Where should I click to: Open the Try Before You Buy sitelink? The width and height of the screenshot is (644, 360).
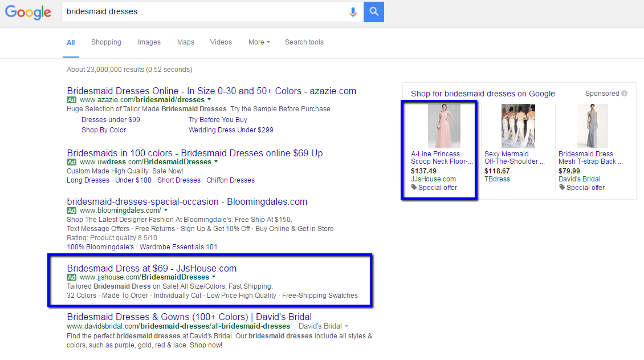pos(218,120)
